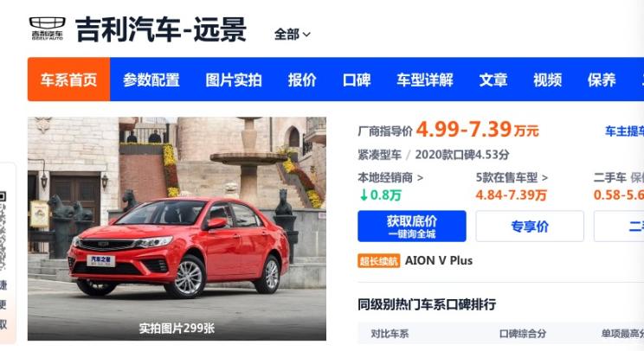
Task: Switch to the 视频 tab
Action: coord(547,80)
